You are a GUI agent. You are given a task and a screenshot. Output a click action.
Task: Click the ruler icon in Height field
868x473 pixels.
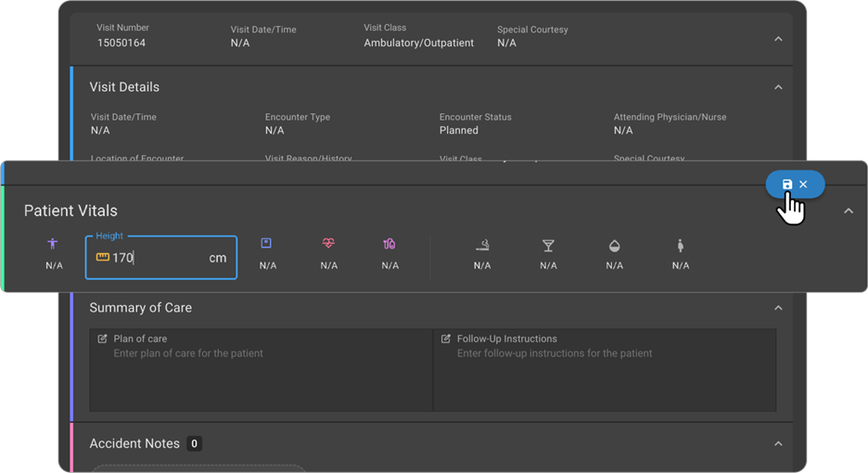point(102,258)
